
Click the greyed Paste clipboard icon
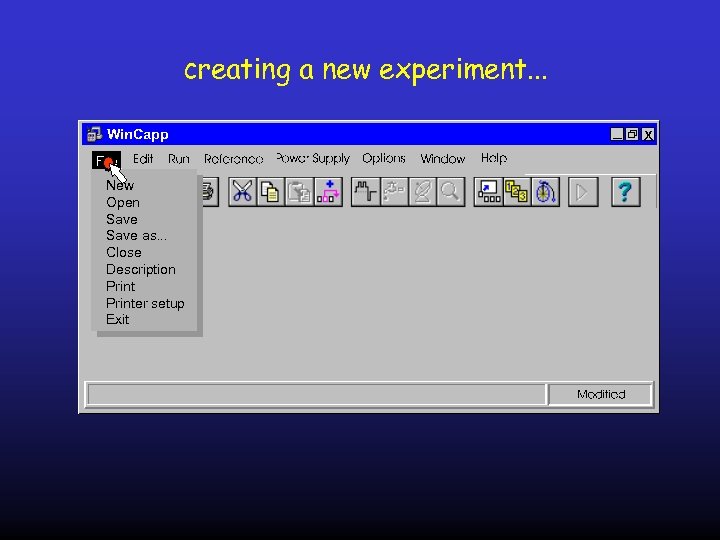(x=299, y=191)
